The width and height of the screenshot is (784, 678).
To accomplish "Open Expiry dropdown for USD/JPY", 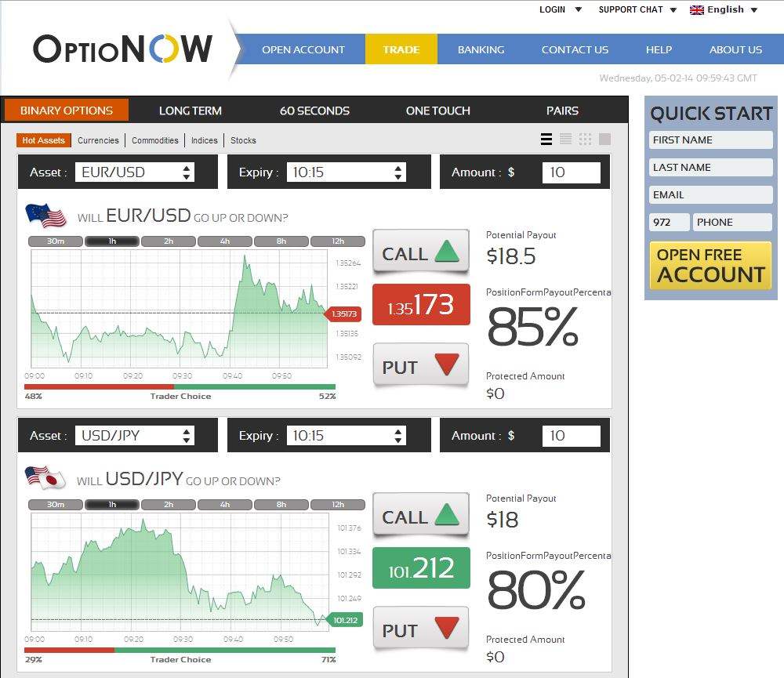I will [x=346, y=436].
